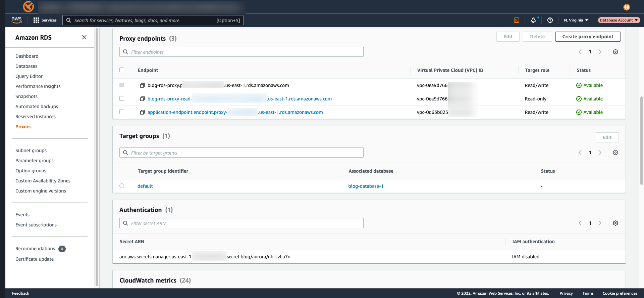
Task: Select the blog-rds-proxy endpoint row checkbox
Action: pos(122,85)
